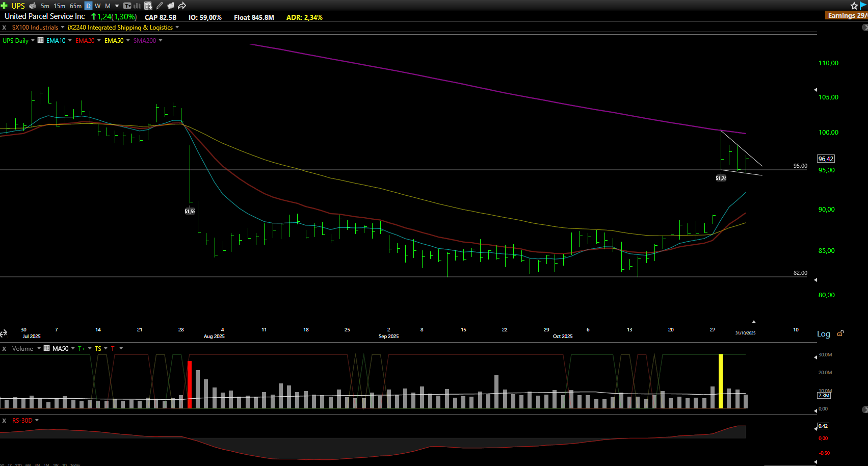Click the share arrow icon
Image resolution: width=868 pixels, height=466 pixels.
point(181,6)
